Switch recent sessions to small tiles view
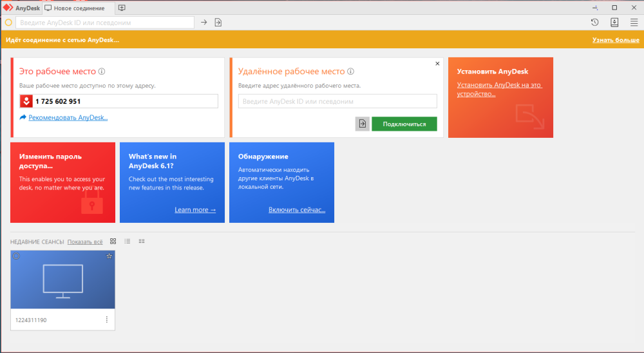The height and width of the screenshot is (353, 644). click(x=142, y=241)
